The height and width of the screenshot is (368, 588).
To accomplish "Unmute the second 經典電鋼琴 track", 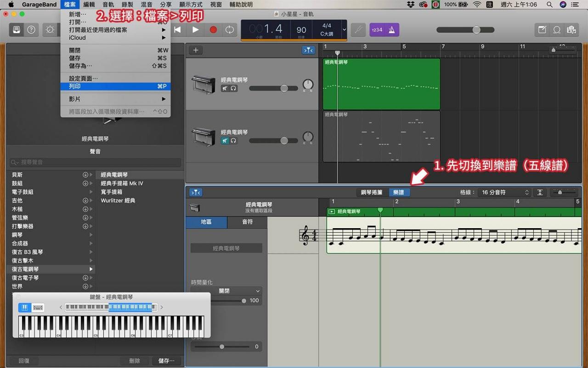I will click(x=225, y=141).
